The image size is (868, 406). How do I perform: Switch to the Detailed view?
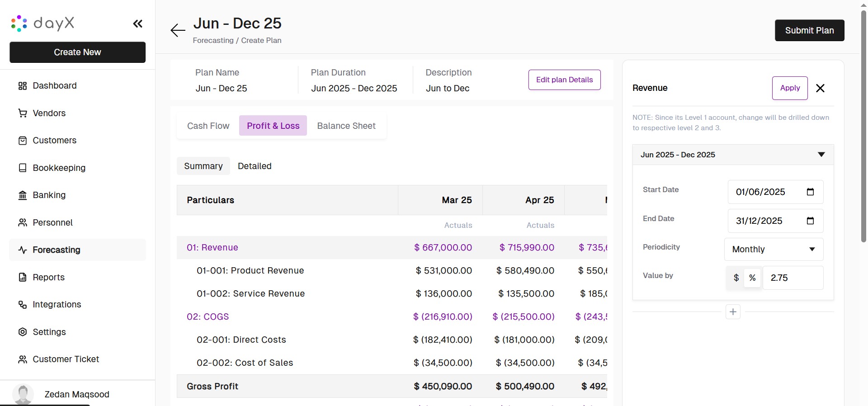(255, 166)
